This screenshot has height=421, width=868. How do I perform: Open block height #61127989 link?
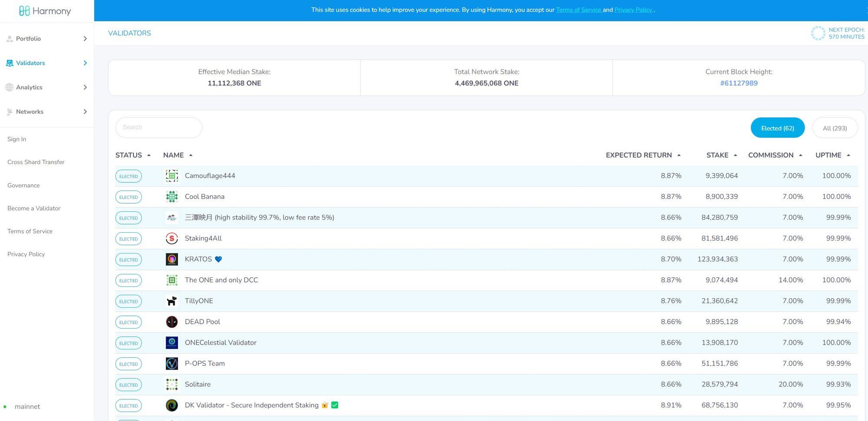click(x=739, y=83)
